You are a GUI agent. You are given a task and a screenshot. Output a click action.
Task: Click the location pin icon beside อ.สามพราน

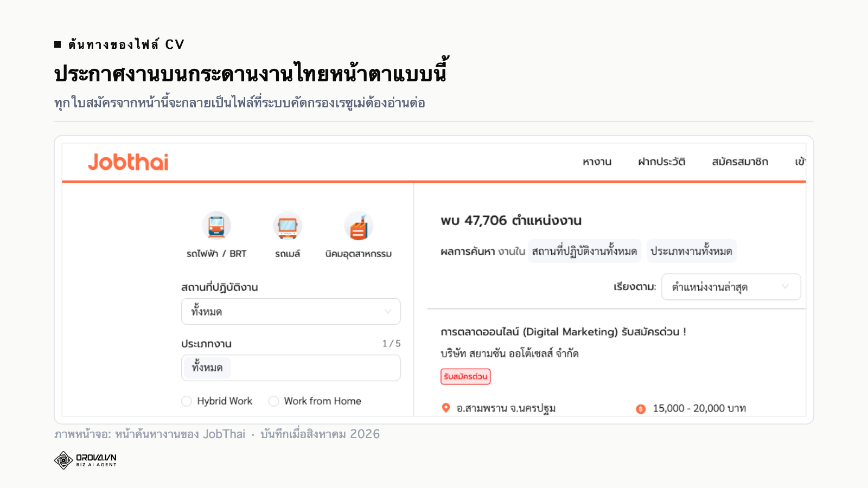[x=446, y=408]
